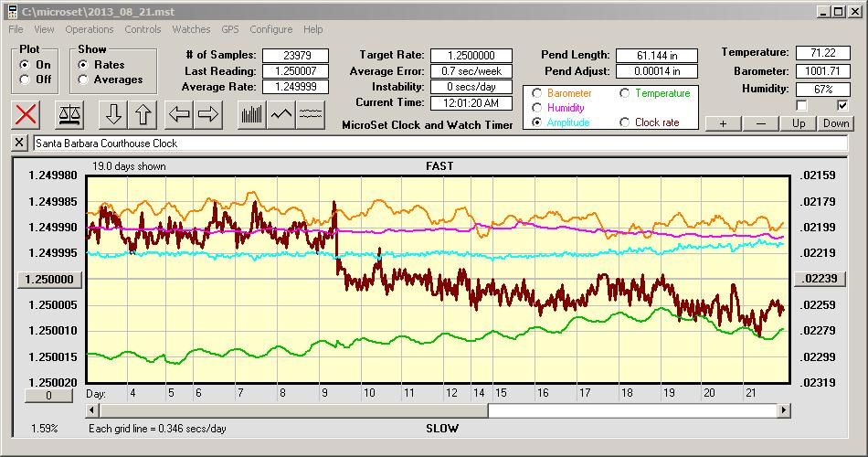Click the graph scrollbar left arrow
The height and width of the screenshot is (457, 868).
93,410
